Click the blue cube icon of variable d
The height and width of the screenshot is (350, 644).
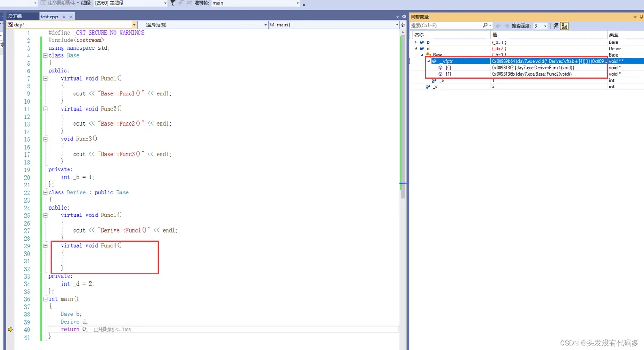[x=421, y=48]
